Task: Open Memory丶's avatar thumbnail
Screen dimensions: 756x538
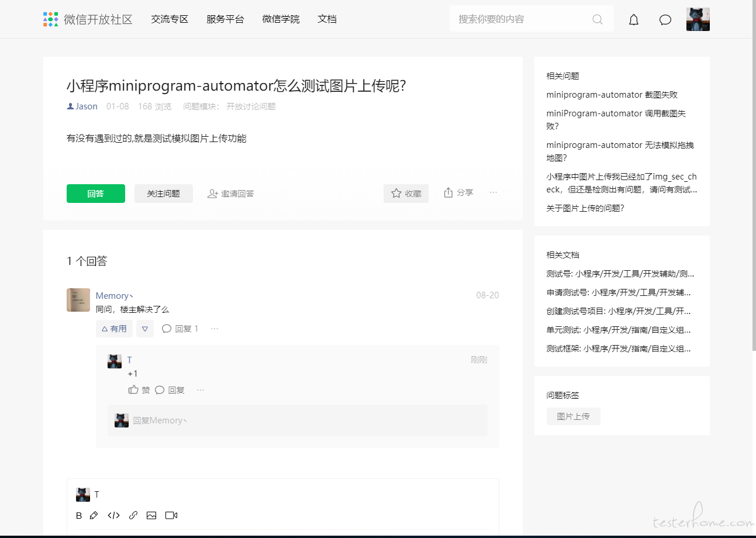Action: (x=78, y=300)
